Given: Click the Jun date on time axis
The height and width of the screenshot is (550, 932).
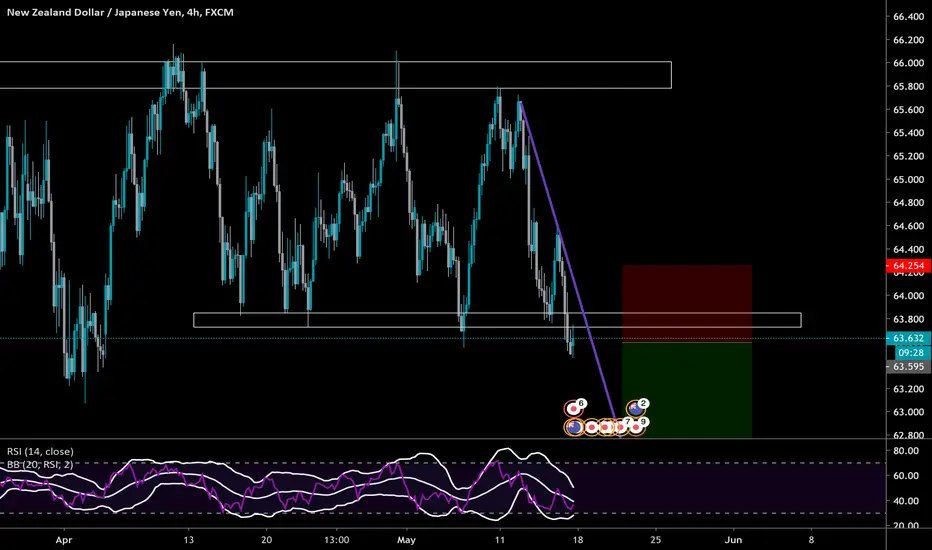Looking at the screenshot, I should coord(733,540).
